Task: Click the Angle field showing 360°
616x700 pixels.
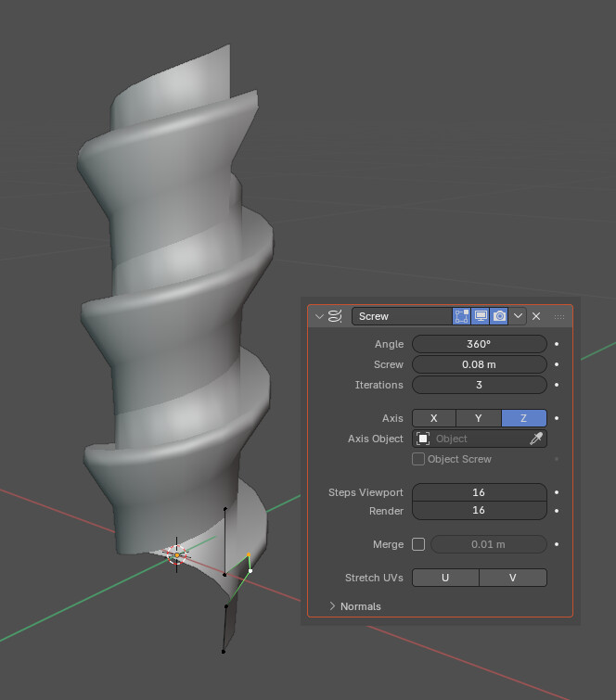Action: (480, 344)
